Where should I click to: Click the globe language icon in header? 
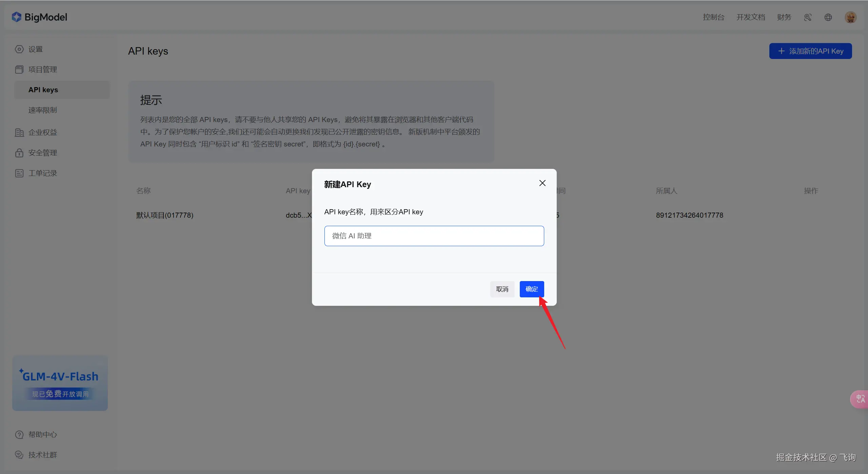point(828,17)
